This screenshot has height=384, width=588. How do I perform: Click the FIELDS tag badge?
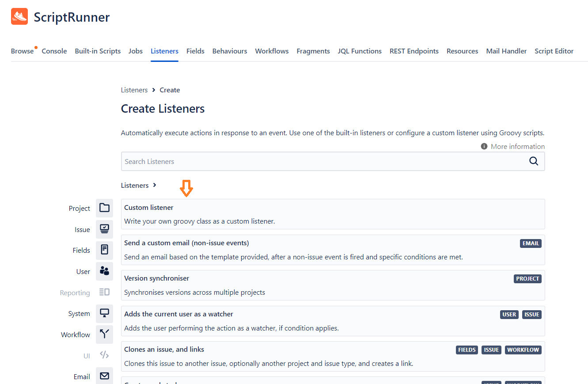(x=467, y=350)
